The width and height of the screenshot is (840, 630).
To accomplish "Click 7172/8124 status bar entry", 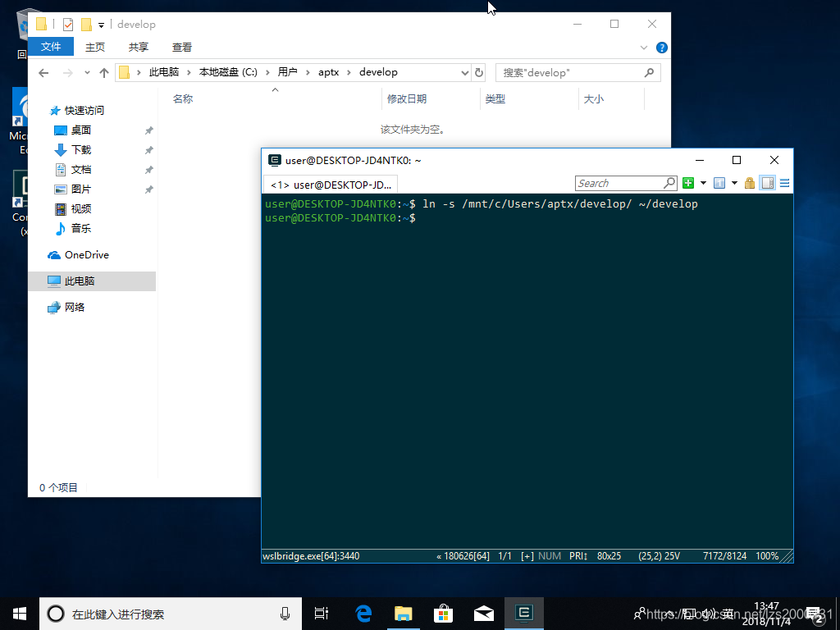I will (724, 556).
